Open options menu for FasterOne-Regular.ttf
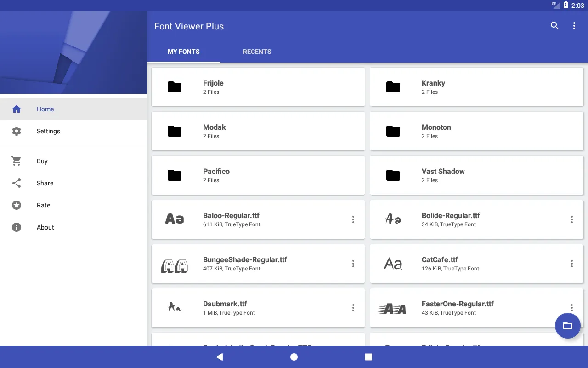Viewport: 588px width, 368px height. click(571, 308)
